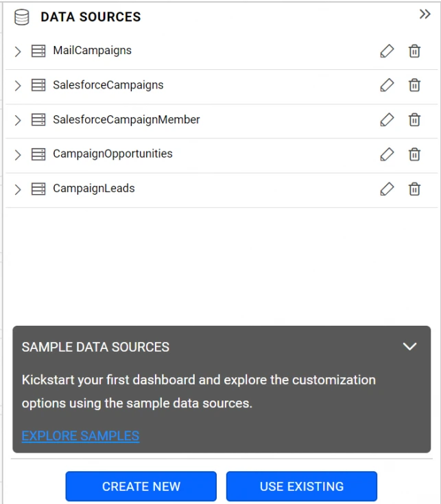This screenshot has height=504, width=441.
Task: Delete the CampaignOpportunities data source
Action: (414, 154)
